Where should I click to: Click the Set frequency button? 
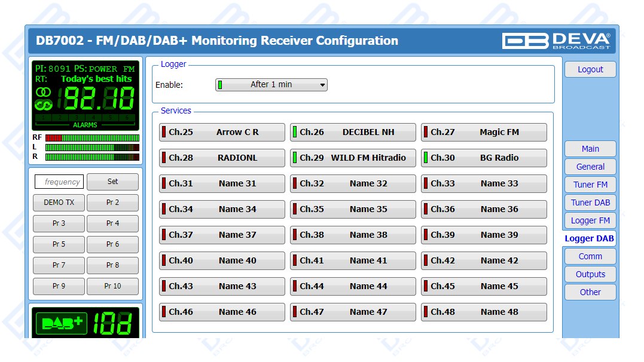[112, 182]
